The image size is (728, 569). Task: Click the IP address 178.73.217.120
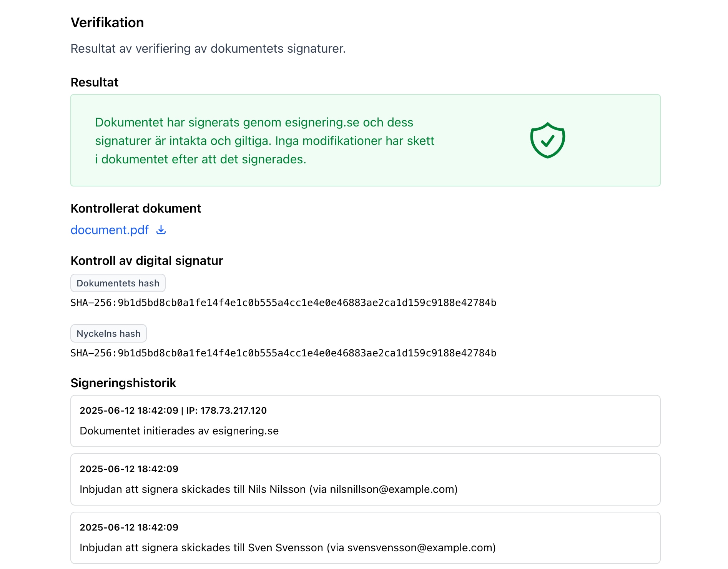coord(234,411)
